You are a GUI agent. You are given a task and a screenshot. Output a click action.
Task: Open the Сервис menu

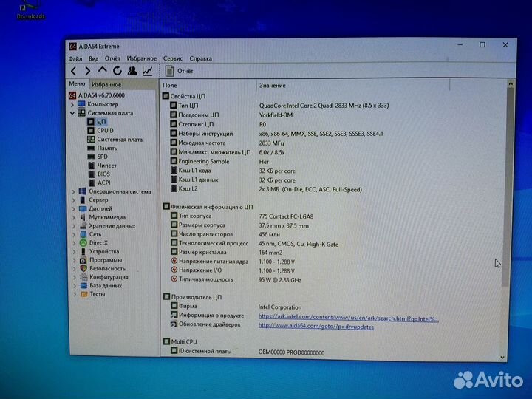click(173, 58)
